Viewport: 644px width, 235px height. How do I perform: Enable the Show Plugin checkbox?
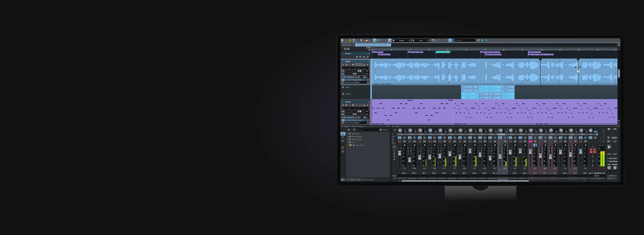click(363, 180)
